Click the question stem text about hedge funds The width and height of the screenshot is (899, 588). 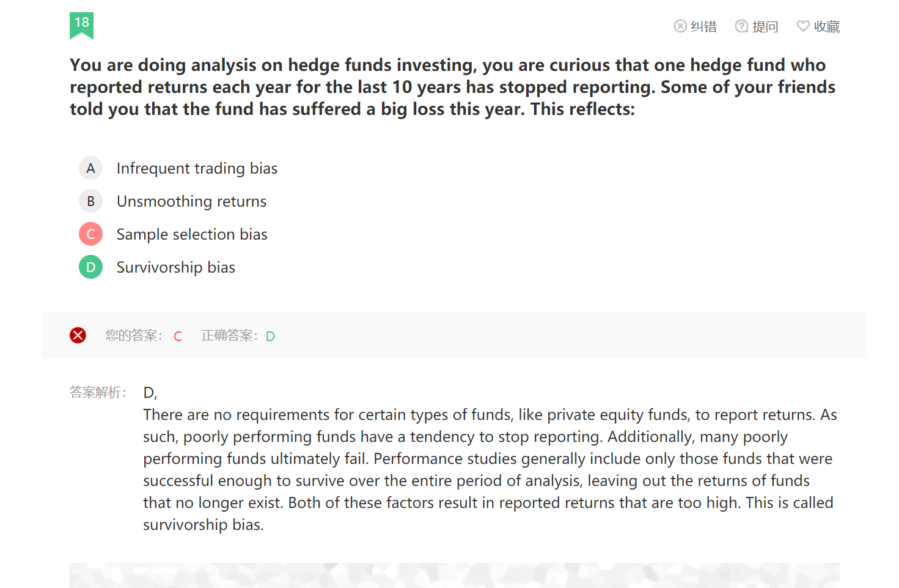(x=452, y=87)
